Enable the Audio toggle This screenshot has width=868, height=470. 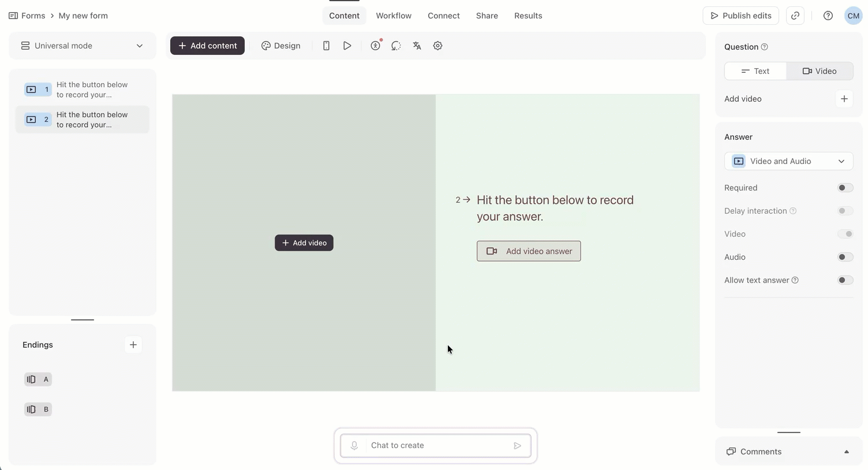click(844, 257)
